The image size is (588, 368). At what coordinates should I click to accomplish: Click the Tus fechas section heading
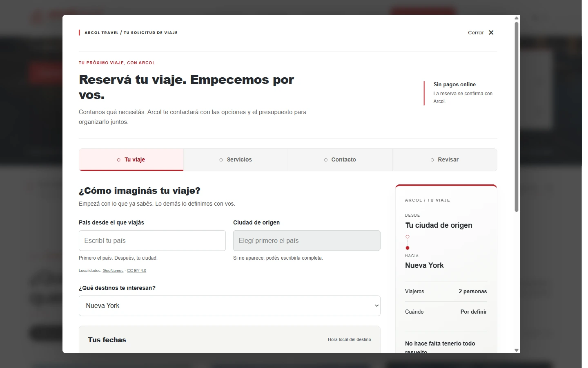[107, 340]
